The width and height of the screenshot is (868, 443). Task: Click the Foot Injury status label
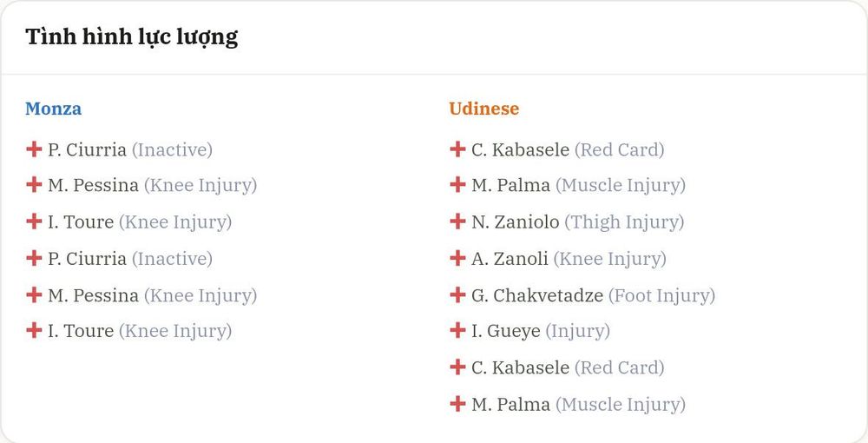pos(661,295)
